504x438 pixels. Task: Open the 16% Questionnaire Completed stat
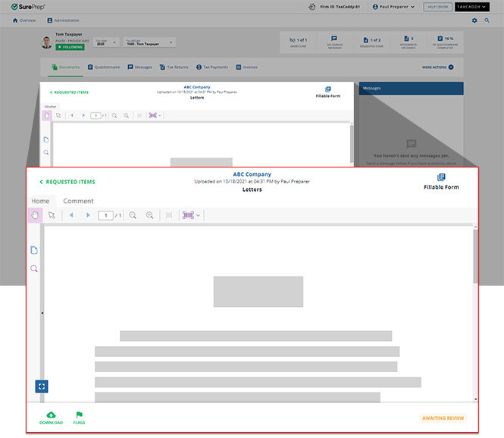[x=445, y=42]
